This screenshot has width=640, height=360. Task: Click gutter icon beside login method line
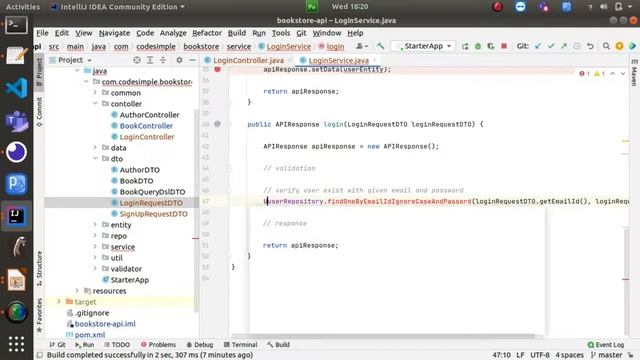(x=218, y=124)
